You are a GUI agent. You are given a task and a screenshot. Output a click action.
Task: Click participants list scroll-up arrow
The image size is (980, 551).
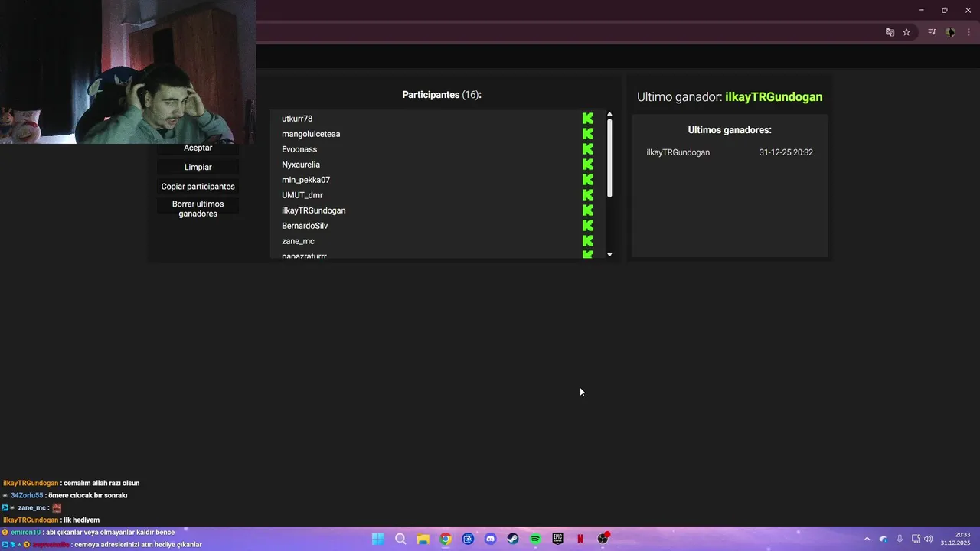tap(609, 115)
